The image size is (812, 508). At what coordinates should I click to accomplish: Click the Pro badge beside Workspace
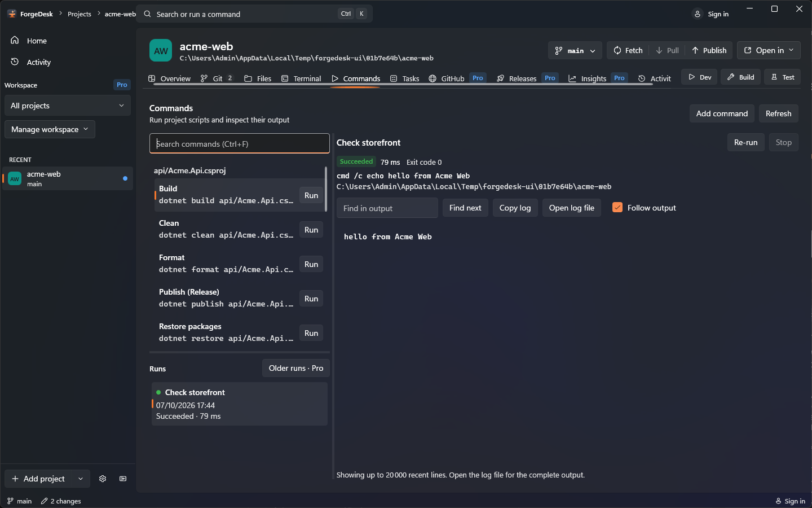[x=122, y=85]
